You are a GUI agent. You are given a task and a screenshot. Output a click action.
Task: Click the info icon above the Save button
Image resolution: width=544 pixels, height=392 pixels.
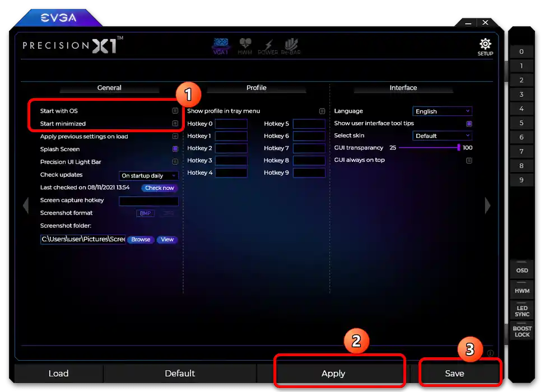tap(490, 353)
